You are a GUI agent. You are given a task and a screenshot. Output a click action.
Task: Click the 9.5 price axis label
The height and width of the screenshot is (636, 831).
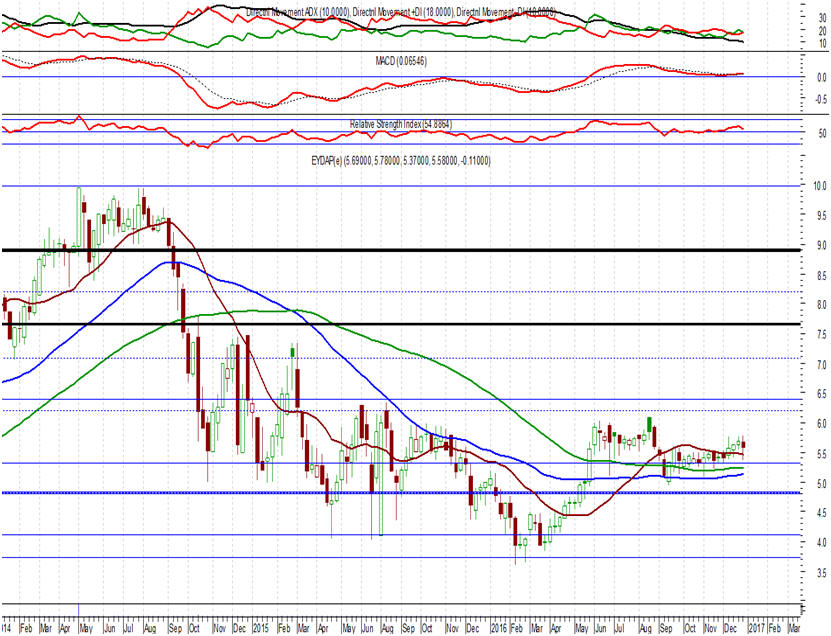point(821,216)
